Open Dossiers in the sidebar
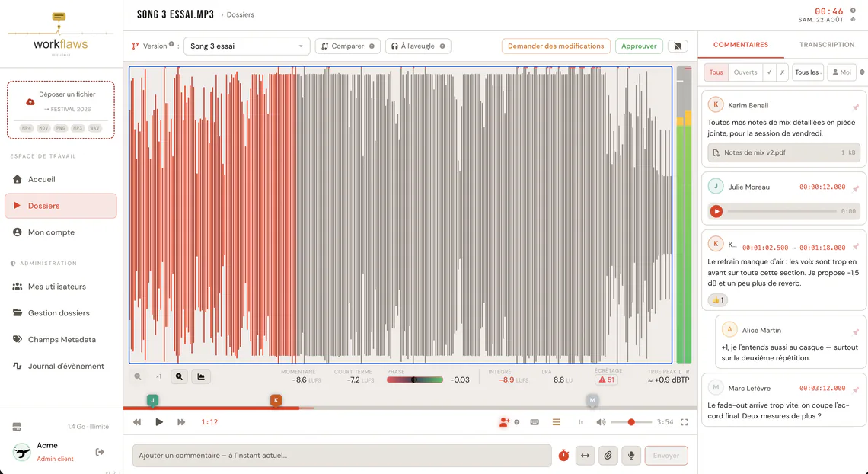Screen dimensions: 868x474 [x=61, y=206]
